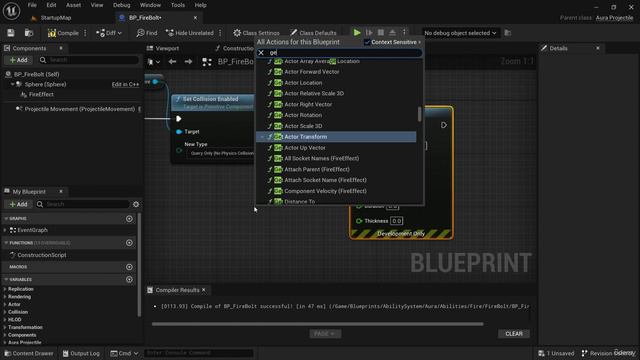Click the Target pin on Set Collision Enabled
Viewport: 640px width, 360px height.
click(179, 132)
